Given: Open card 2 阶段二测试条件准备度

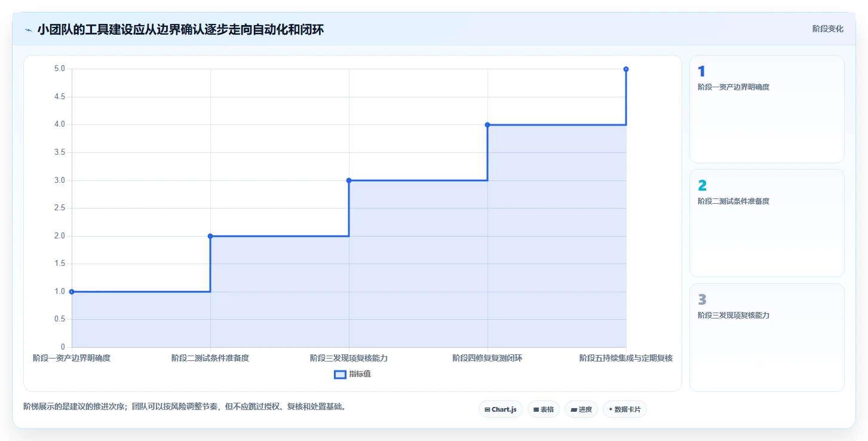Looking at the screenshot, I should tap(767, 223).
